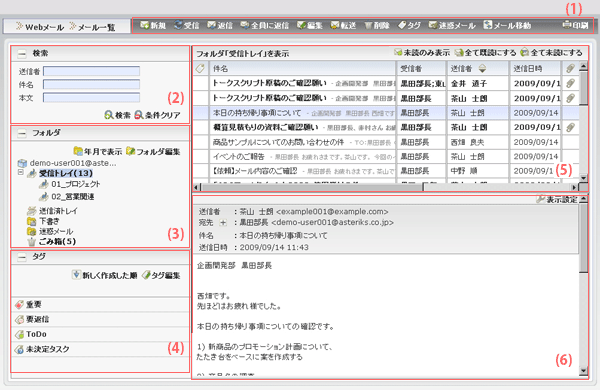Select the demo-user001 account node
The width and height of the screenshot is (600, 390).
(x=73, y=163)
